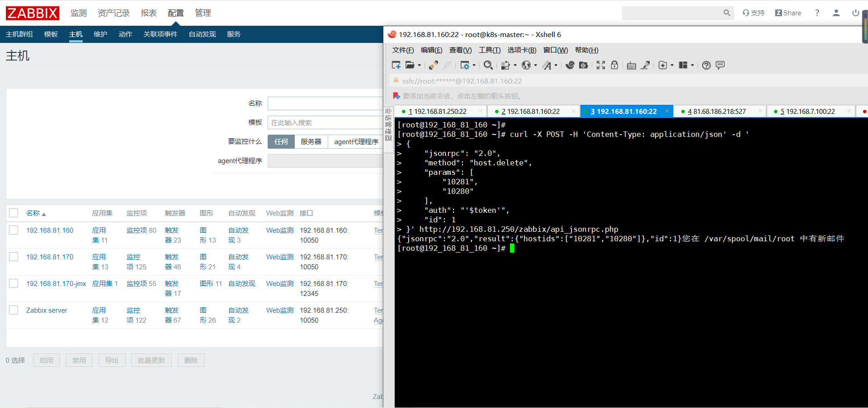Click the Xmanager icon next to swirl
The width and height of the screenshot is (868, 408).
click(x=584, y=65)
